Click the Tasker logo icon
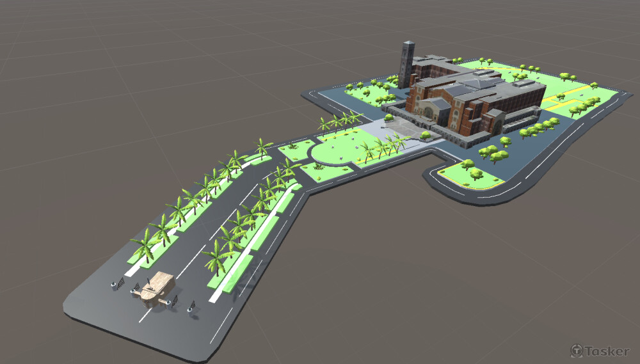This screenshot has height=364, width=640. pyautogui.click(x=577, y=351)
